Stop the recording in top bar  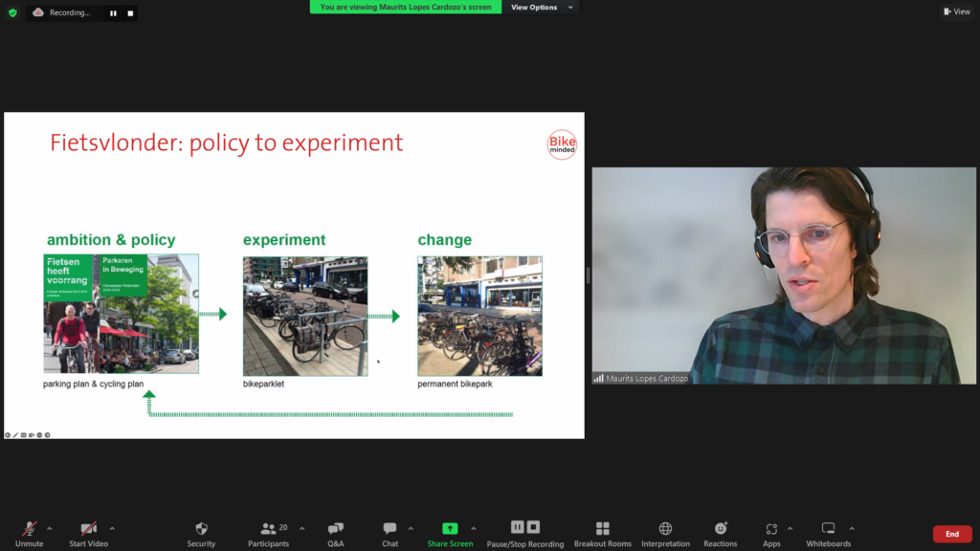130,13
